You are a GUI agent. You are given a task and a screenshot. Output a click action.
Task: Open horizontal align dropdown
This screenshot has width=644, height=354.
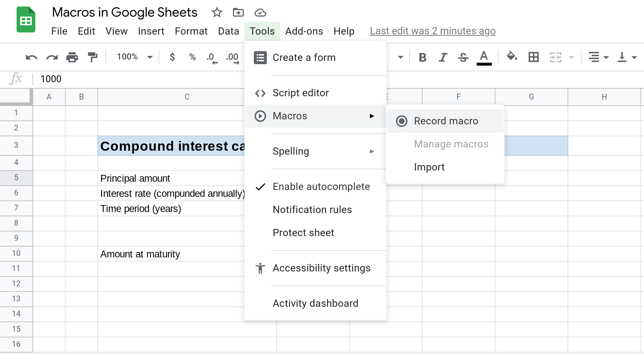pyautogui.click(x=598, y=57)
